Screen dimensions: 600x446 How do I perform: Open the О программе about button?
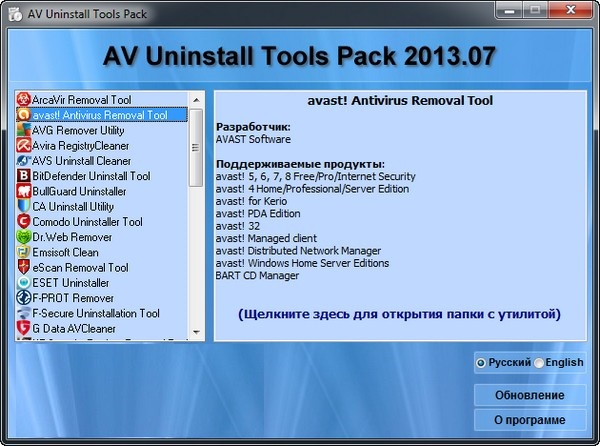[530, 420]
